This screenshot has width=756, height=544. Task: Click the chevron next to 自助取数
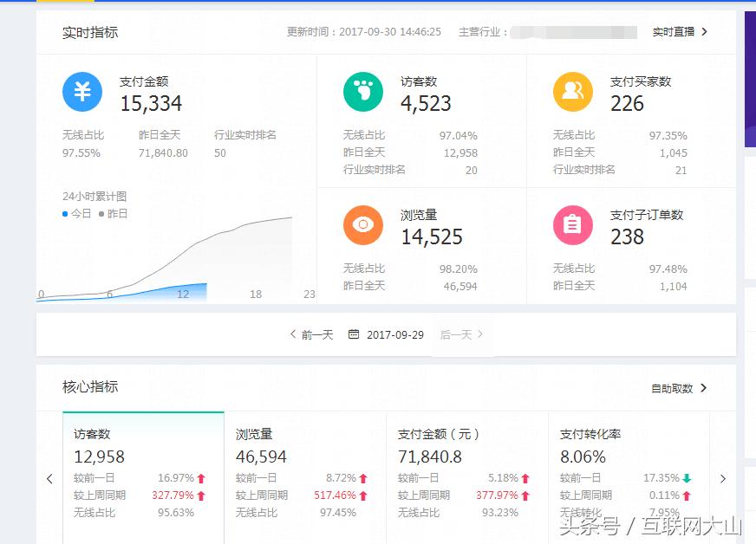[x=704, y=389]
